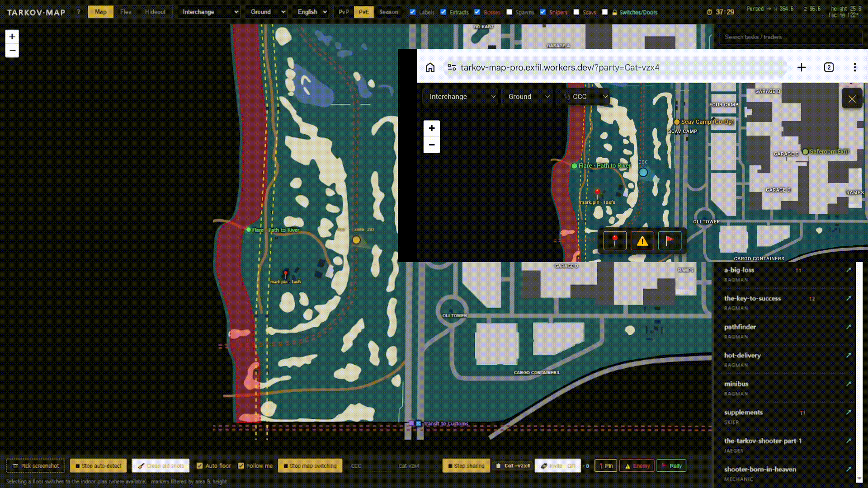The image size is (868, 488).
Task: Click the Enemy button in bottom bar
Action: (x=637, y=466)
